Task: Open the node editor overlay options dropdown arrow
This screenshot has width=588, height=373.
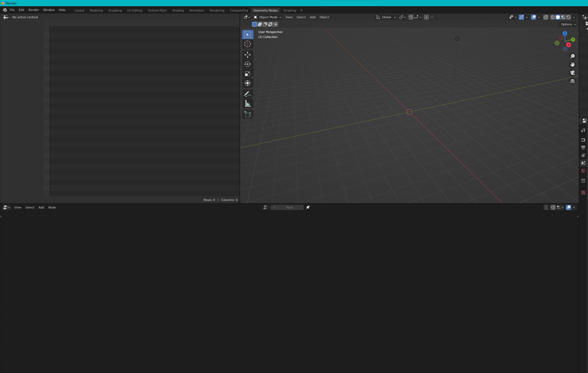Action: pos(574,207)
